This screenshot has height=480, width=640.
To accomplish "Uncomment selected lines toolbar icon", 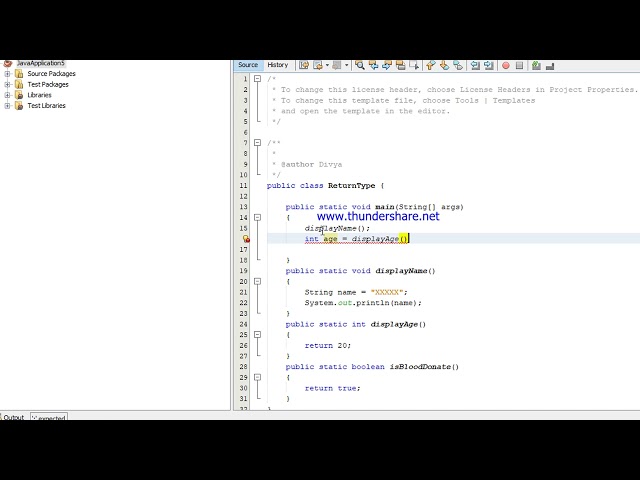I will pyautogui.click(x=550, y=65).
